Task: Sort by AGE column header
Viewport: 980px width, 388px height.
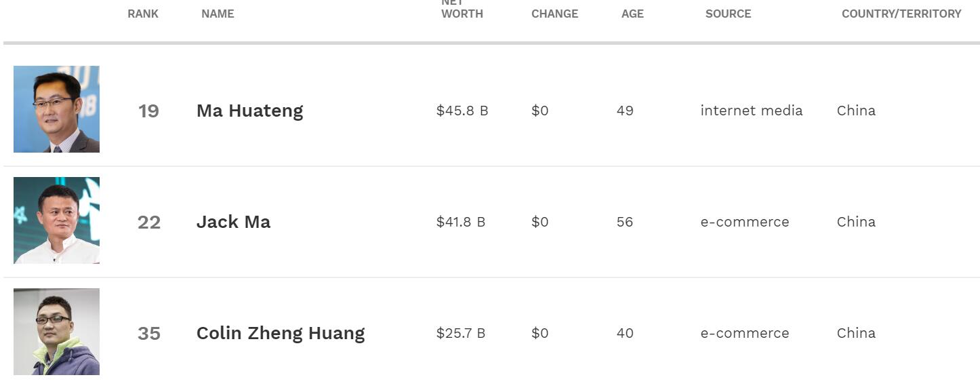Action: [x=632, y=14]
